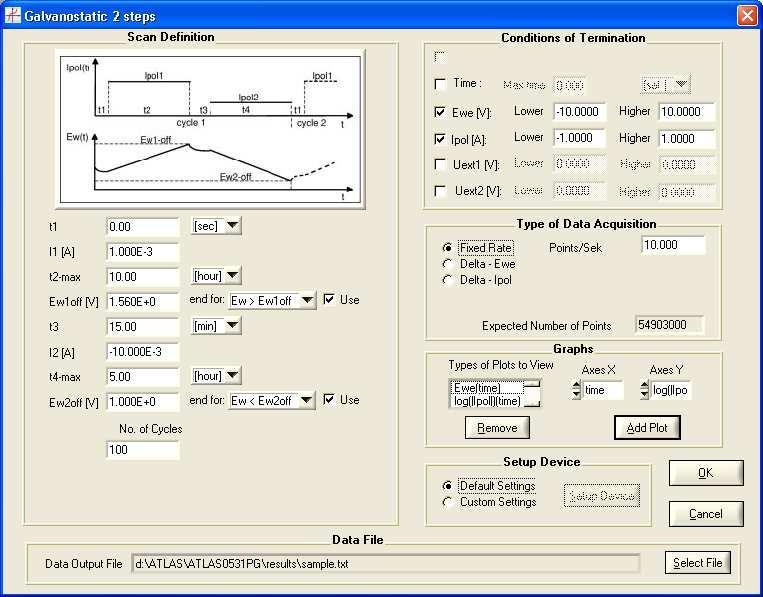This screenshot has height=597, width=763.
Task: Click the Remove plot button
Action: 497,428
